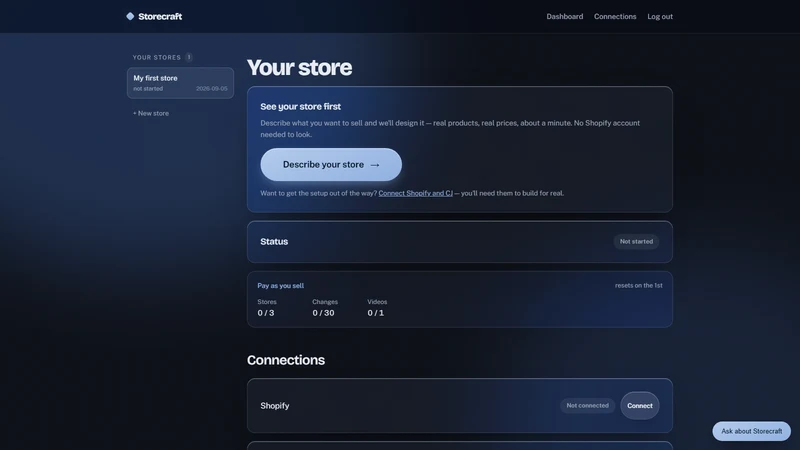Click the Connections section heading
This screenshot has width=800, height=450.
[x=286, y=360]
